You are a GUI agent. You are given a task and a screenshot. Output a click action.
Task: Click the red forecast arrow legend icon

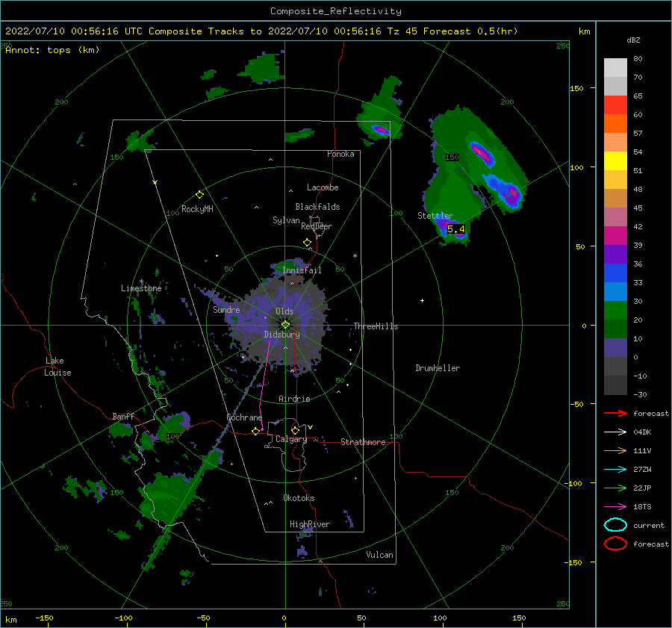tap(615, 413)
